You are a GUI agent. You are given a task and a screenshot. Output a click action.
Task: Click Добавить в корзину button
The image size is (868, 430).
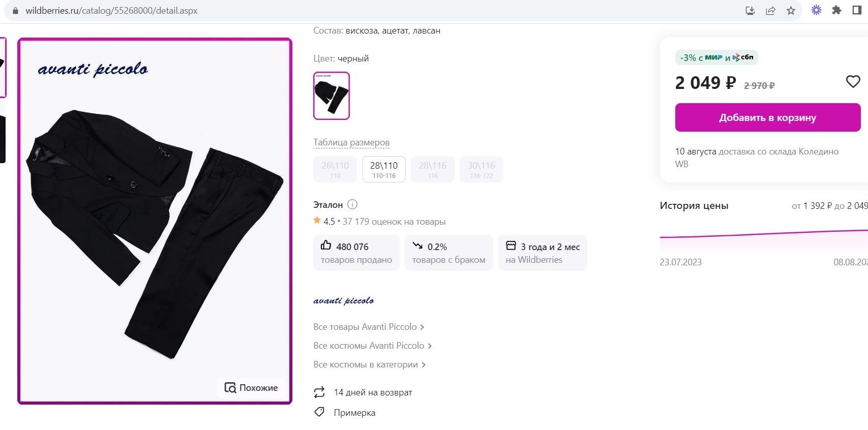[767, 117]
